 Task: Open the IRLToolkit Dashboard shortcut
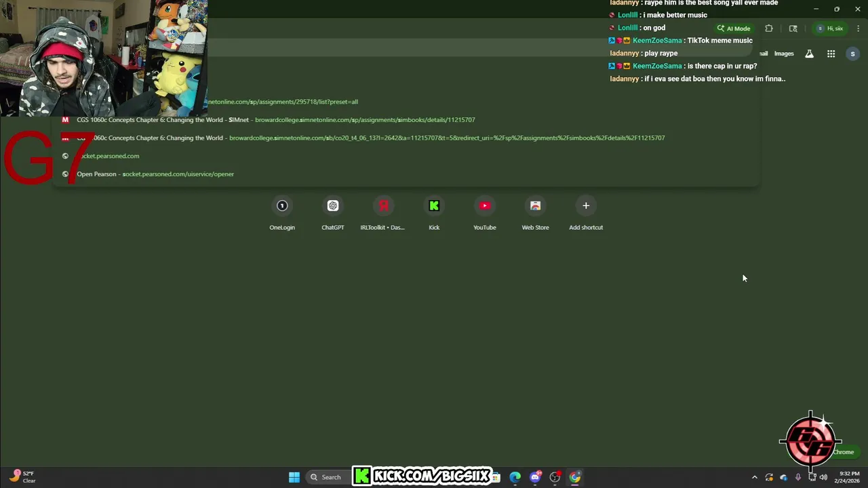pyautogui.click(x=383, y=213)
